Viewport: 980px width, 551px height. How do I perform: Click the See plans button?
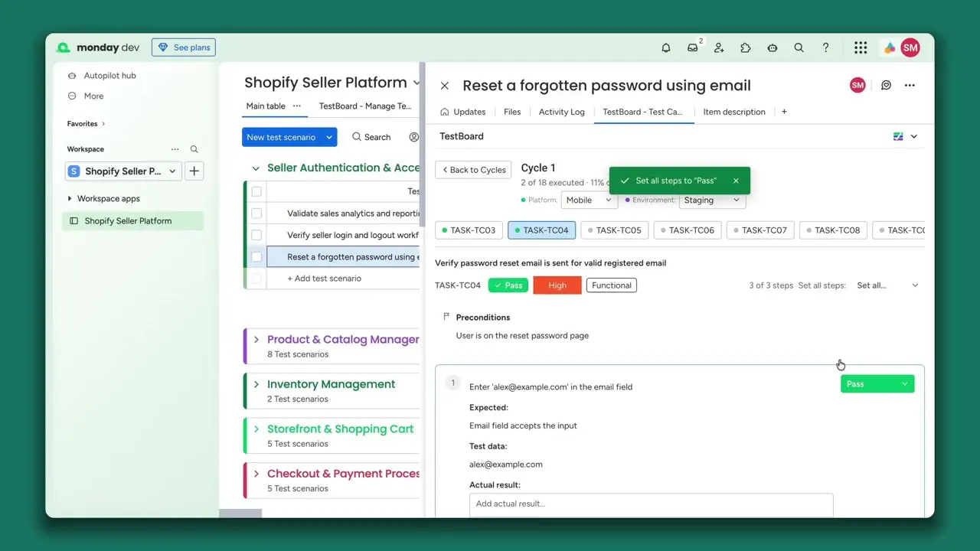pos(184,47)
